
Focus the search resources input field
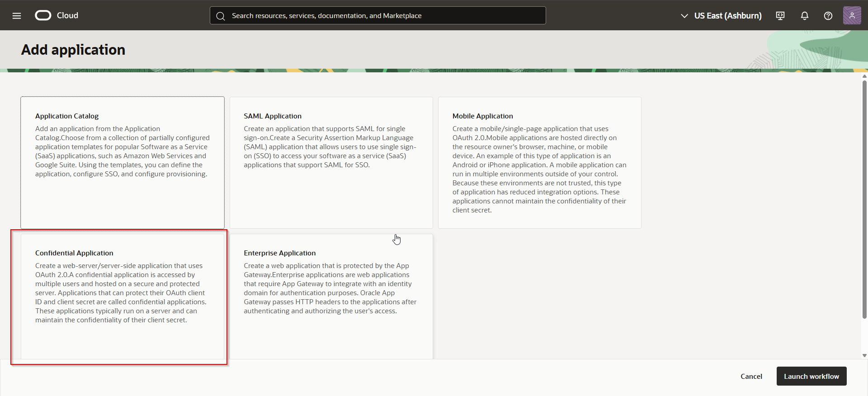[x=384, y=16]
